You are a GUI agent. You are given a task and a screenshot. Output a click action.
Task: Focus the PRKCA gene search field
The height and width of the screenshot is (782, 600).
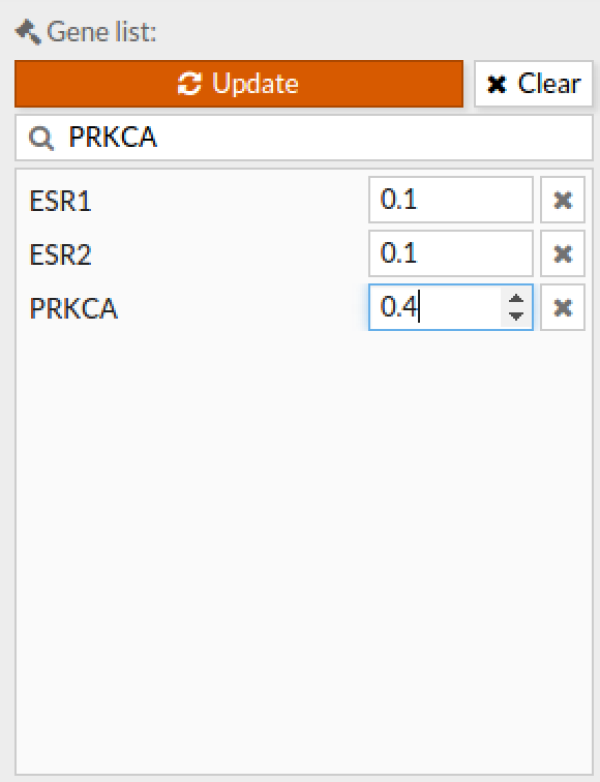point(304,138)
